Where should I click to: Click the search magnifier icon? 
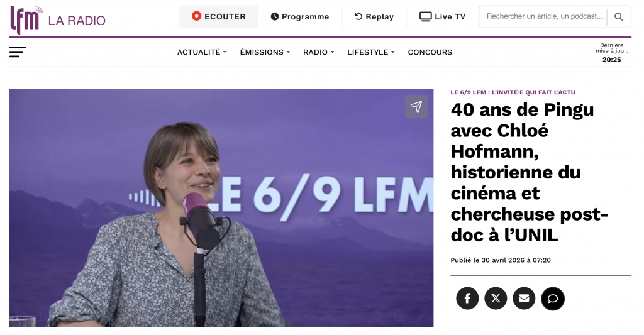(619, 17)
